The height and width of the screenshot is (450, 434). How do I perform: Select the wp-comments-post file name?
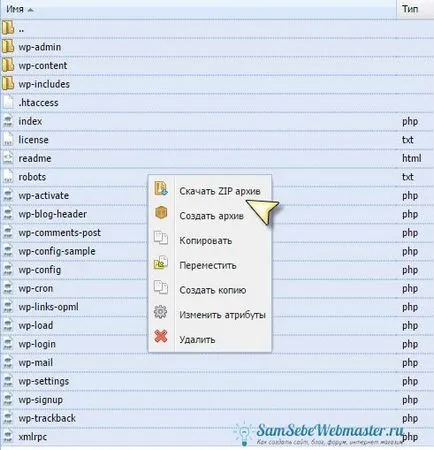(59, 233)
